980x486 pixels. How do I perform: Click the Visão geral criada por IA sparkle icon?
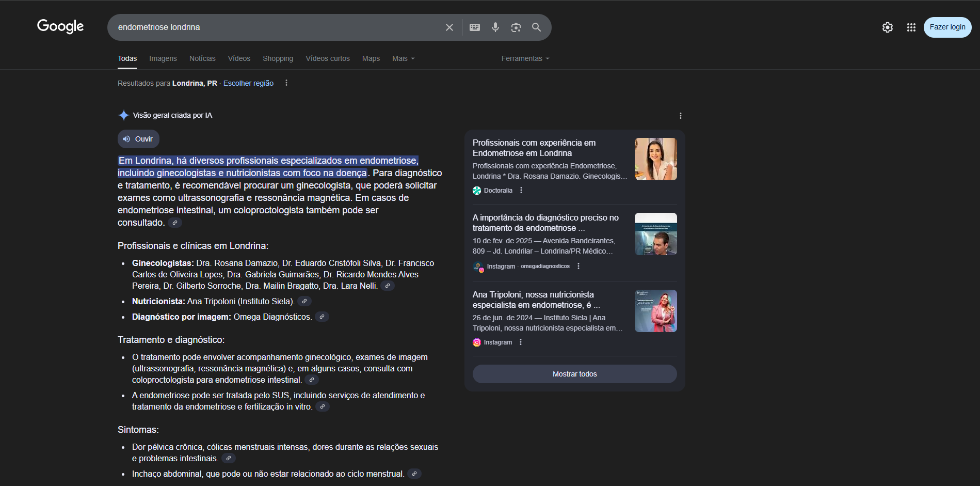(124, 115)
